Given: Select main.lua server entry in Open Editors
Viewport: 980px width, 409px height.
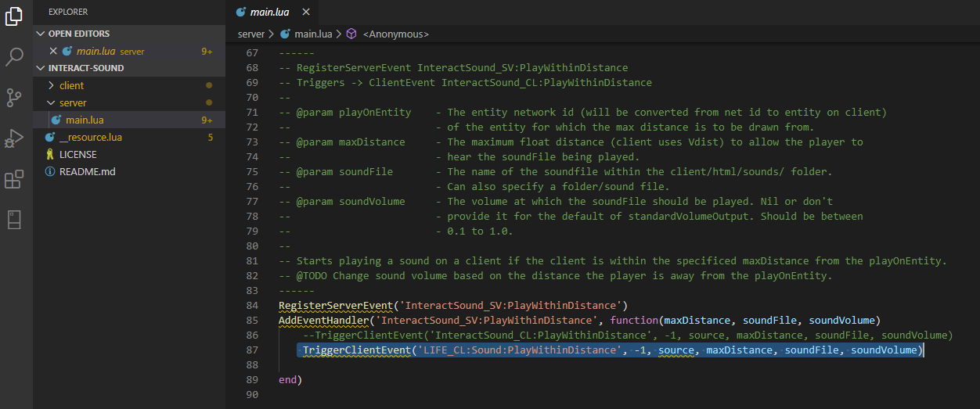Looking at the screenshot, I should [129, 51].
